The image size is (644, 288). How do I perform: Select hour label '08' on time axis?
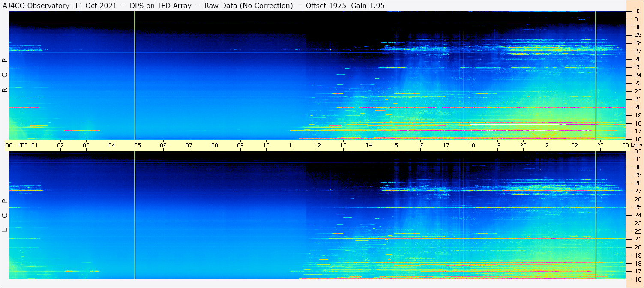point(215,145)
